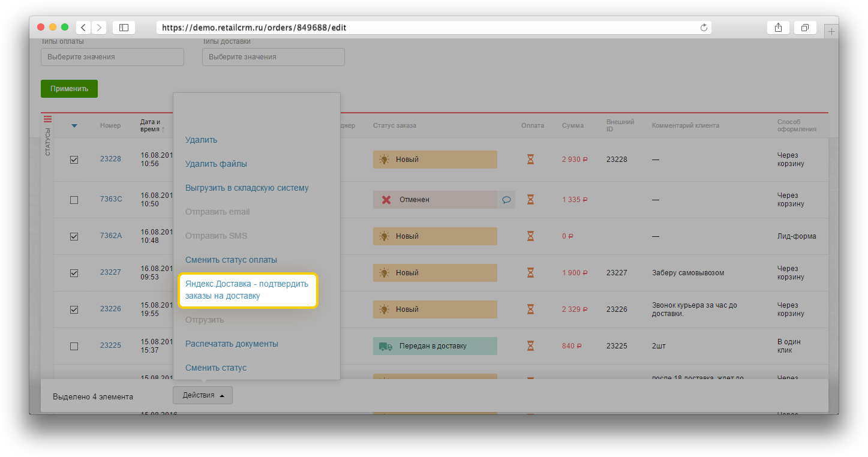Open the Отменен status dropdown for order 7363C
868x457 pixels.
coord(435,200)
